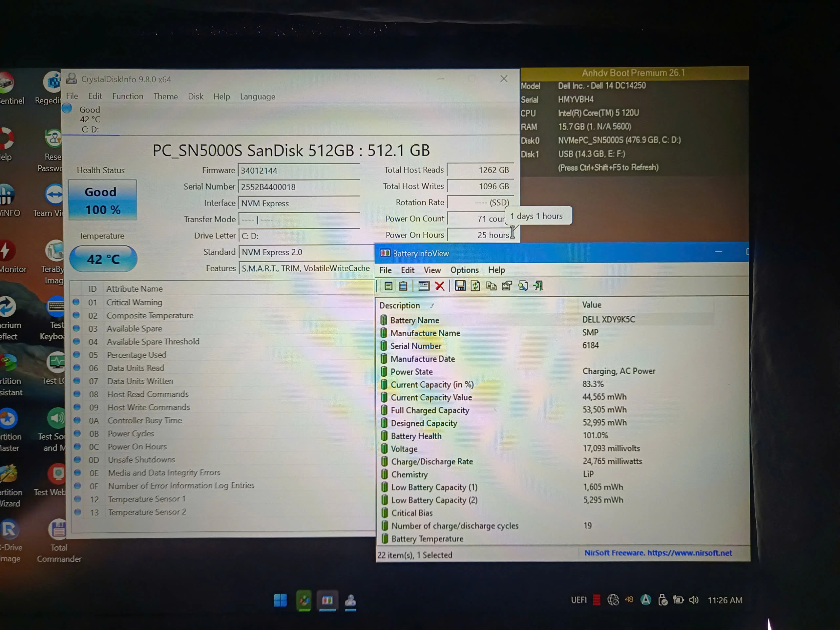Click the Exit door icon in BatteryInfoView toolbar
This screenshot has width=840, height=630.
(538, 285)
